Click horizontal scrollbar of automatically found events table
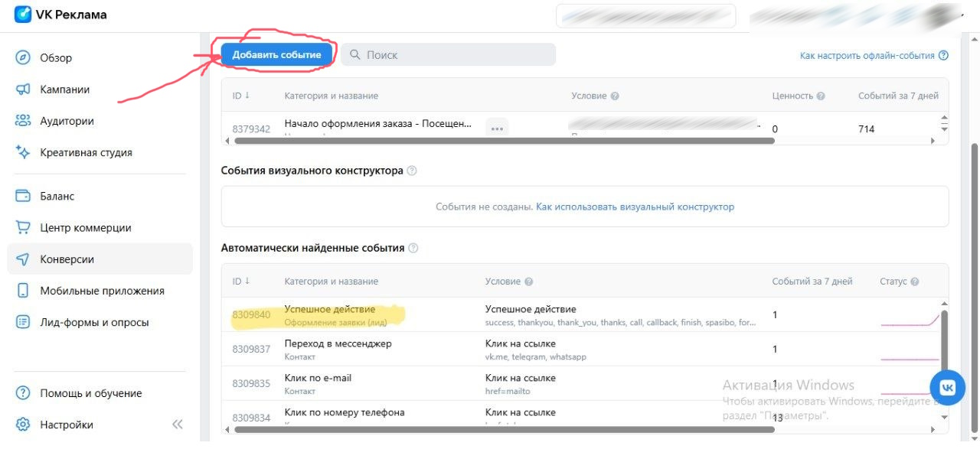The image size is (980, 459). point(505,430)
